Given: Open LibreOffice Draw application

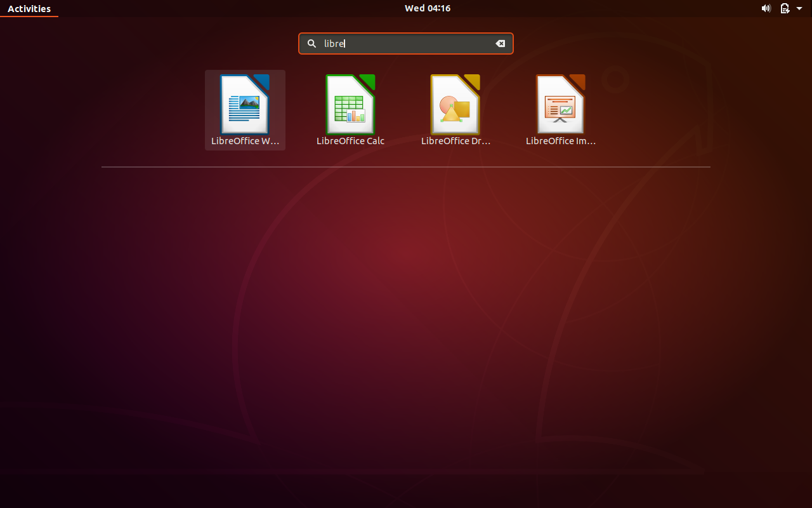Looking at the screenshot, I should (x=455, y=110).
